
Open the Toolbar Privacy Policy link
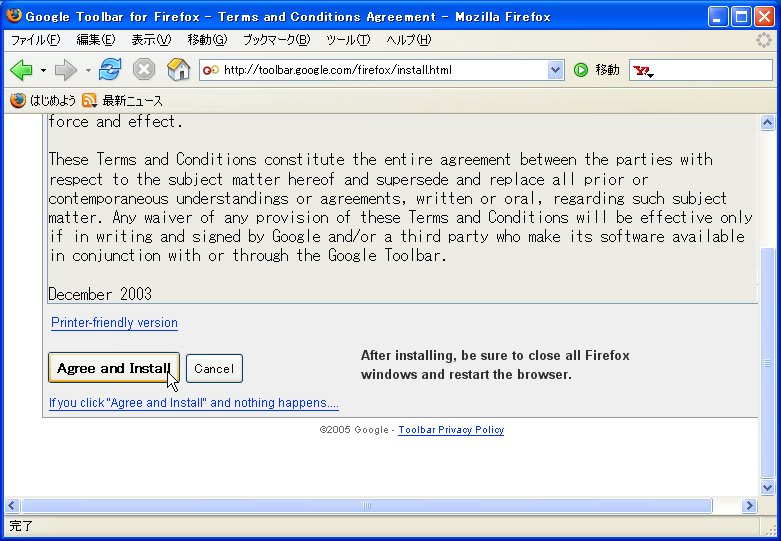pyautogui.click(x=451, y=430)
